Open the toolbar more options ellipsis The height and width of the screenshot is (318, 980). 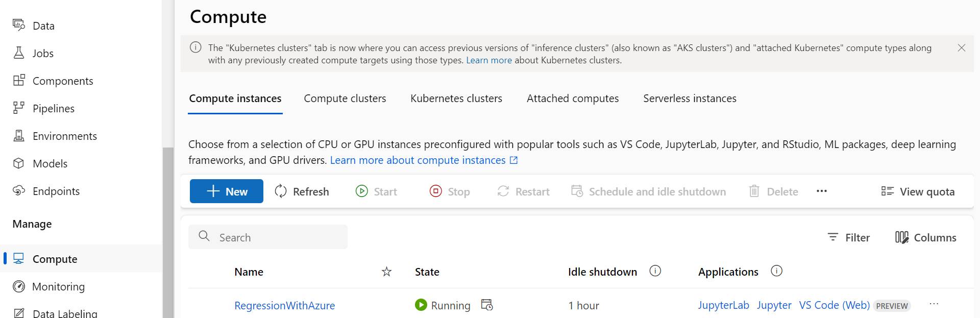pos(821,191)
